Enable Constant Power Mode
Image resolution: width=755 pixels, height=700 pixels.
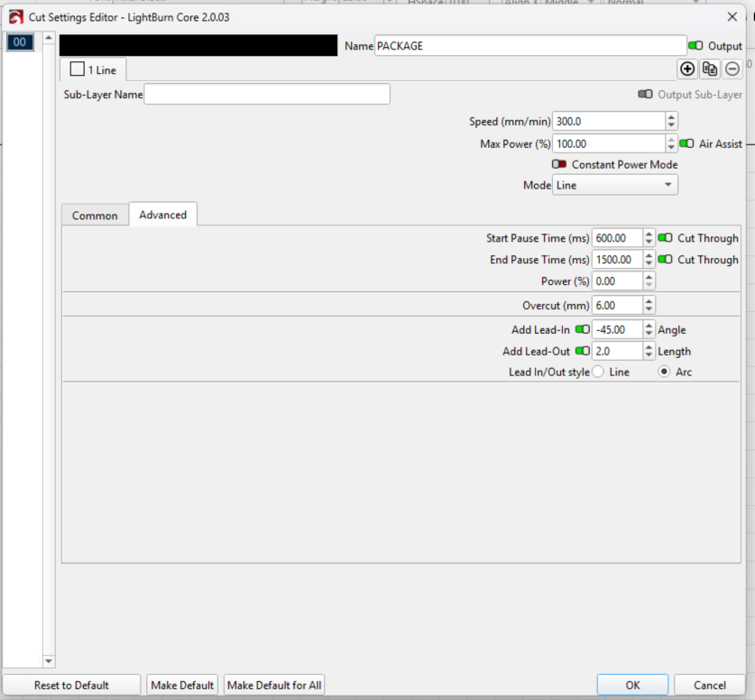click(x=559, y=165)
